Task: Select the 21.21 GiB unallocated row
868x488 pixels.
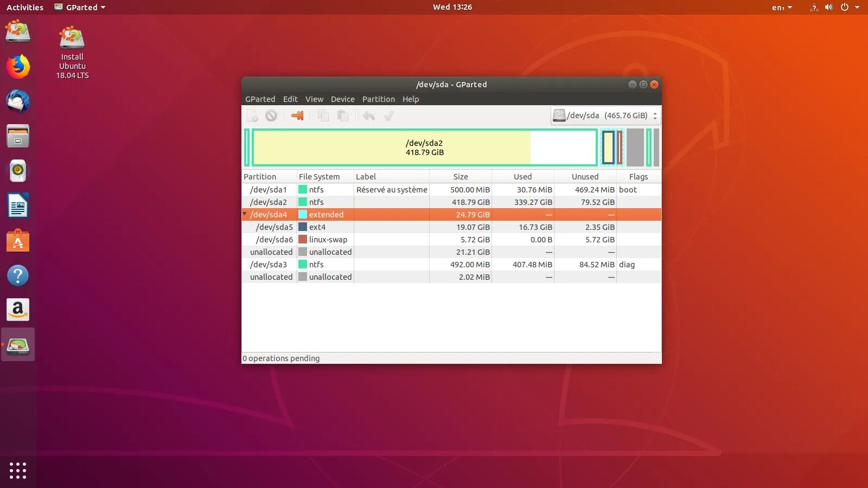Action: (451, 252)
